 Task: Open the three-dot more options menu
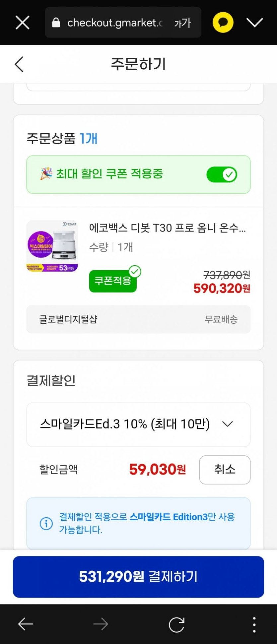pos(254,624)
